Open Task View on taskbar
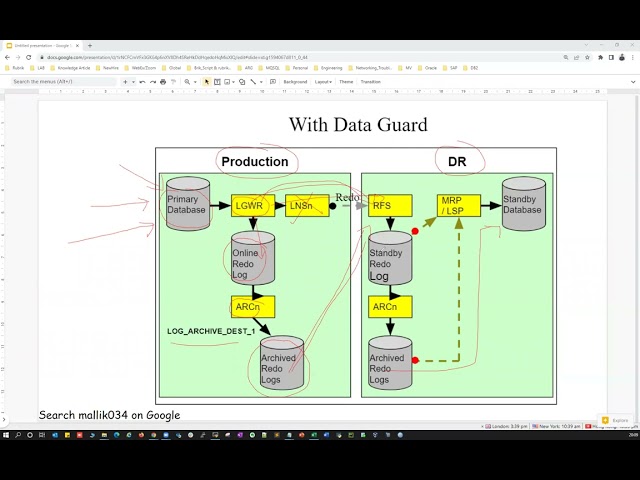Viewport: 640px width, 480px height. [42, 436]
